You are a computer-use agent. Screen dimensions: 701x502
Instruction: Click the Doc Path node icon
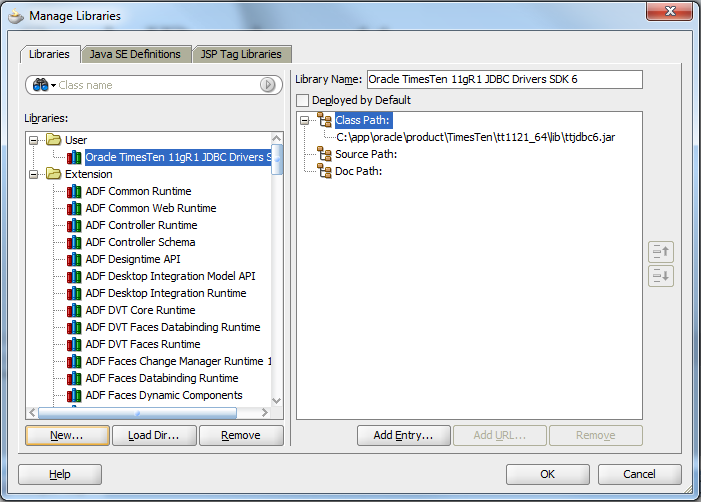pos(325,171)
